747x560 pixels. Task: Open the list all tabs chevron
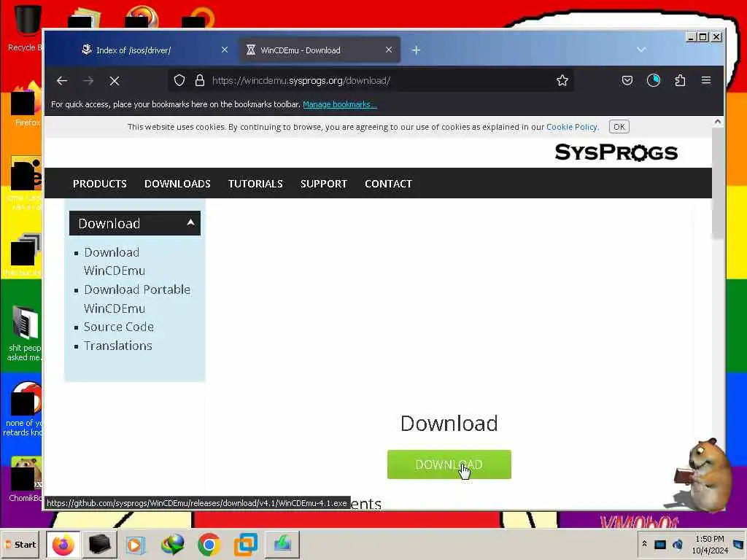pyautogui.click(x=641, y=50)
